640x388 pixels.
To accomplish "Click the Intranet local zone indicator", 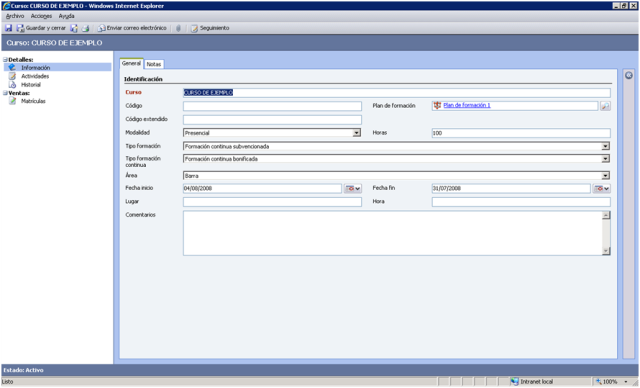I will tap(532, 382).
